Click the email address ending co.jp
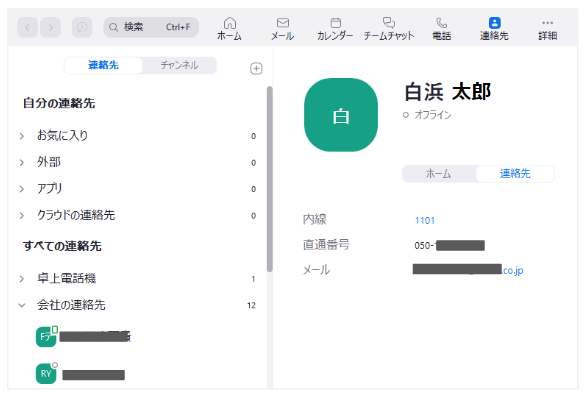 coord(468,269)
